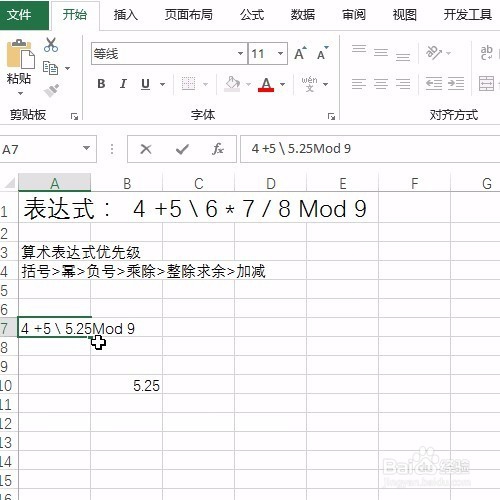Switch to the 视图 tab
The width and height of the screenshot is (500, 500).
[404, 15]
